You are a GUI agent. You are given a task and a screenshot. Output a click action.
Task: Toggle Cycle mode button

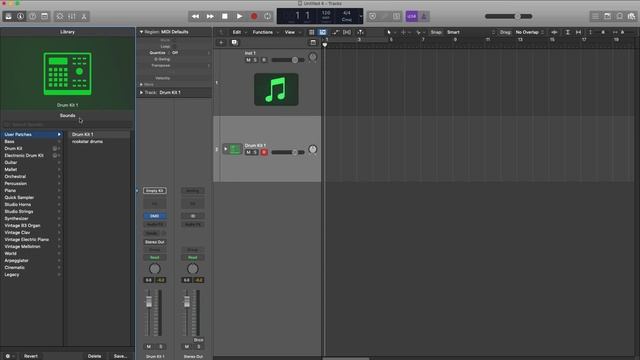point(268,16)
